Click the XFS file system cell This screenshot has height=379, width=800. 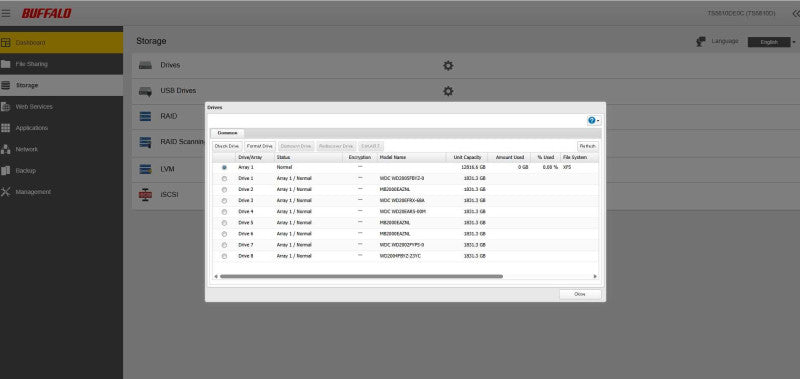[567, 167]
